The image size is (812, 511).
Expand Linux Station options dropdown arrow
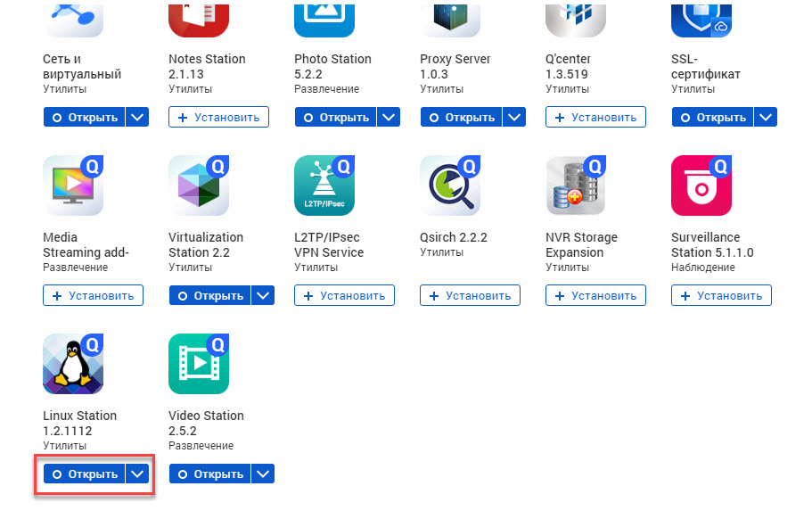pos(137,474)
